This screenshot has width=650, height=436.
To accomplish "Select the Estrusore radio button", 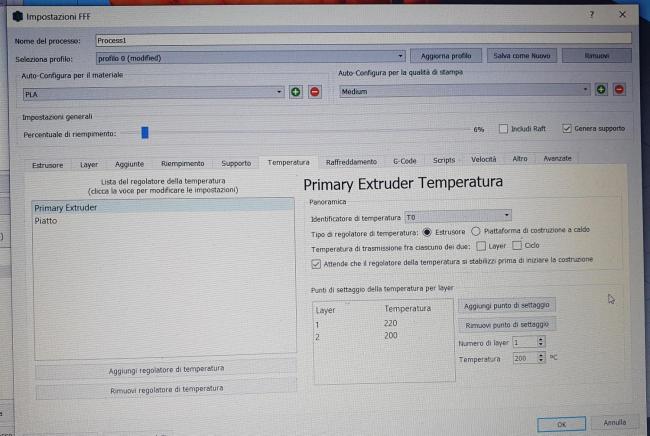I will pyautogui.click(x=427, y=232).
